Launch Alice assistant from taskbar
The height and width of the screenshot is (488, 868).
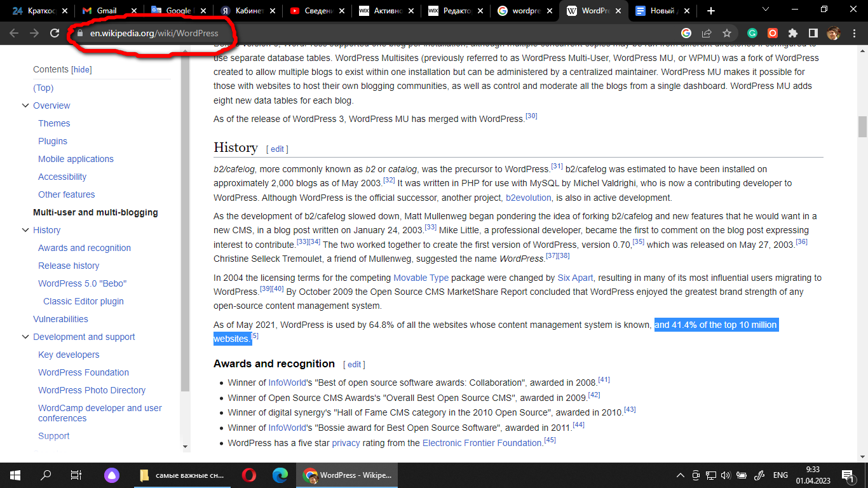112,475
